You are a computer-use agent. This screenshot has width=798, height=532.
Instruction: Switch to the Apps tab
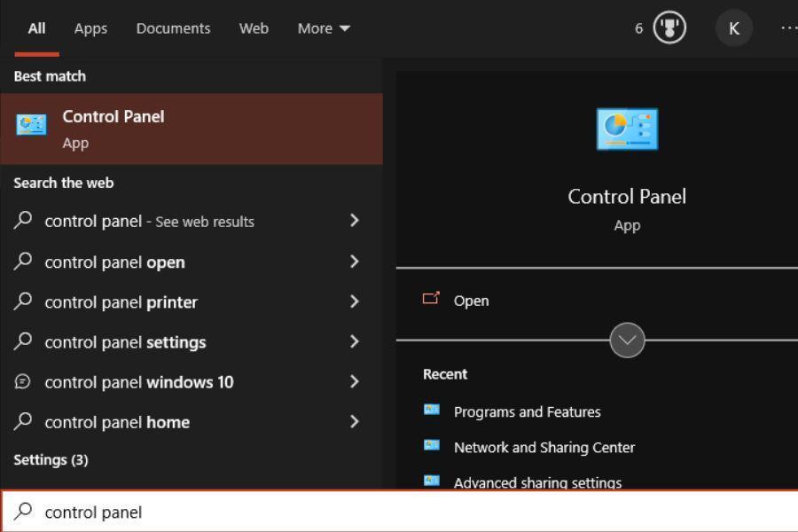click(90, 28)
